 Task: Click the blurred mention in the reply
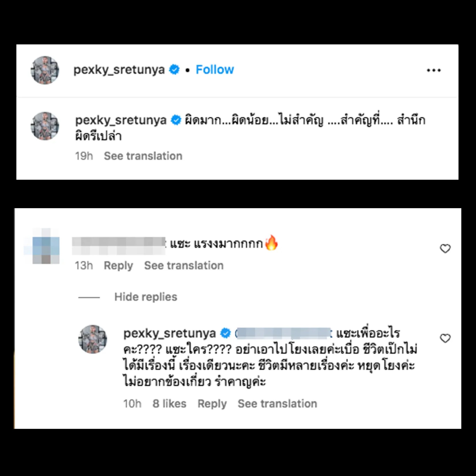pos(283,333)
